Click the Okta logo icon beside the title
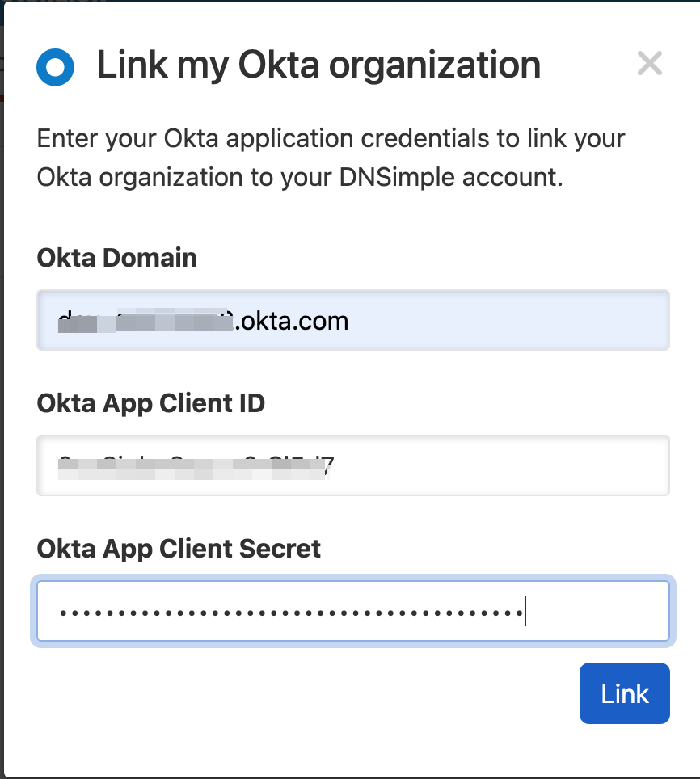Viewport: 700px width, 779px height. [x=55, y=67]
